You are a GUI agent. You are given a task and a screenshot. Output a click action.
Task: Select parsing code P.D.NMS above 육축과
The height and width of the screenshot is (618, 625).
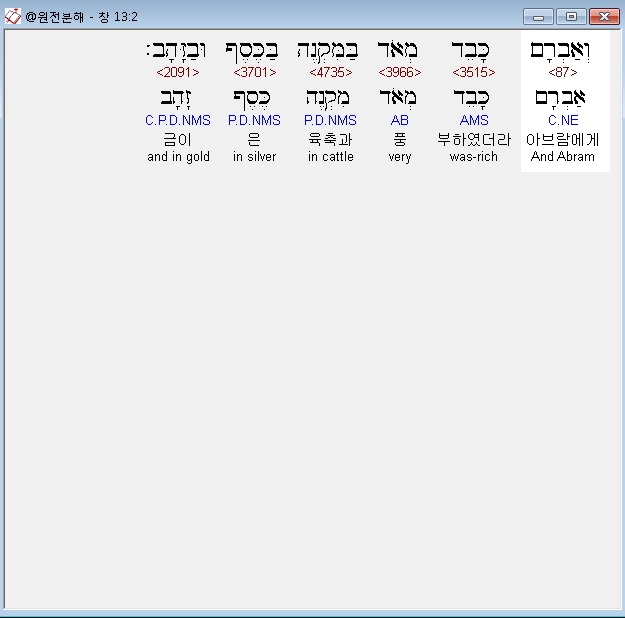tap(330, 120)
